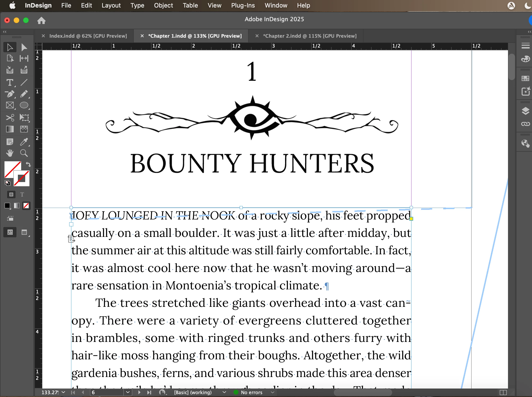Toggle split layout view button
Screen dimensions: 532x397
point(503,392)
